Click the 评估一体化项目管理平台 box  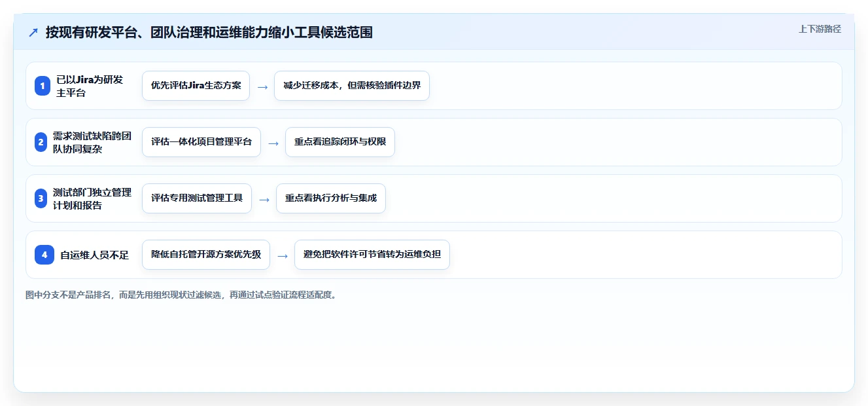pos(201,142)
